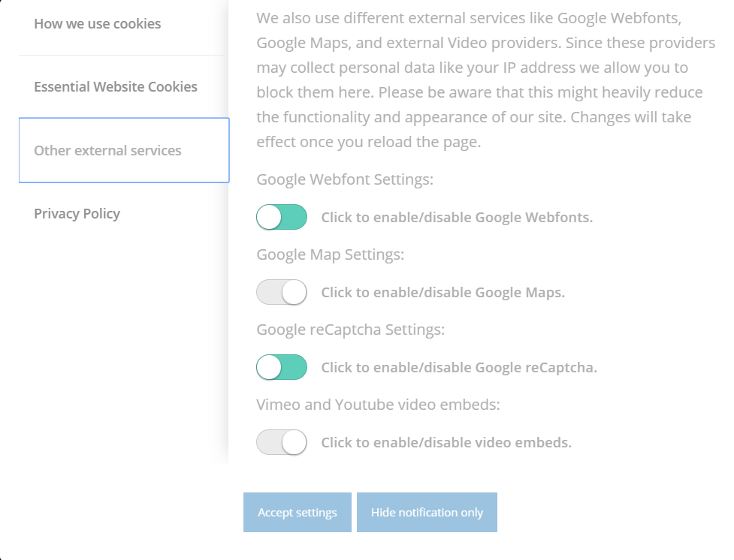Click the 'enable/disable Google reCaptcha' label text
734x560 pixels.
pyautogui.click(x=459, y=368)
